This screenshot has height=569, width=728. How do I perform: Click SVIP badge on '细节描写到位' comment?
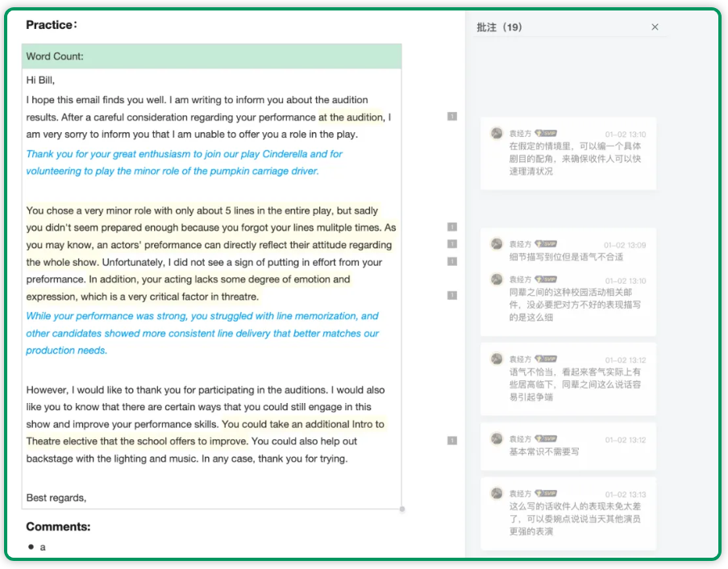547,244
